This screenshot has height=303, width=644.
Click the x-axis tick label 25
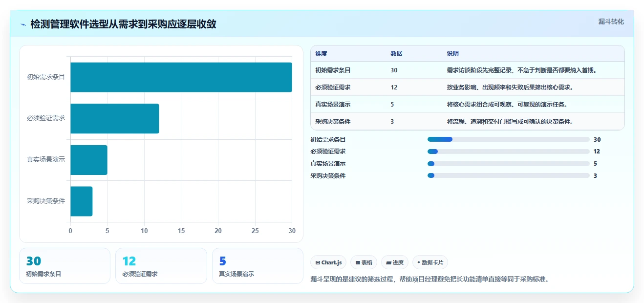click(255, 231)
